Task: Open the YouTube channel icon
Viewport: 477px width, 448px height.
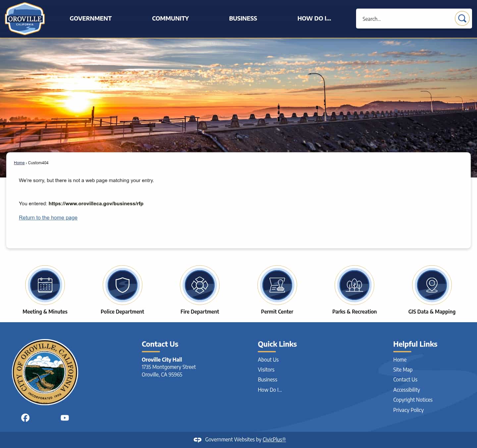Action: point(65,418)
